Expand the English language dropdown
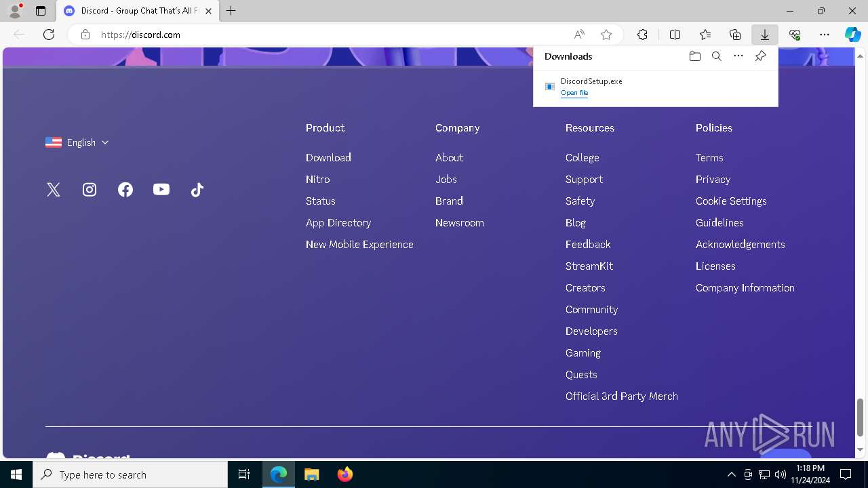This screenshot has width=868, height=488. click(77, 142)
